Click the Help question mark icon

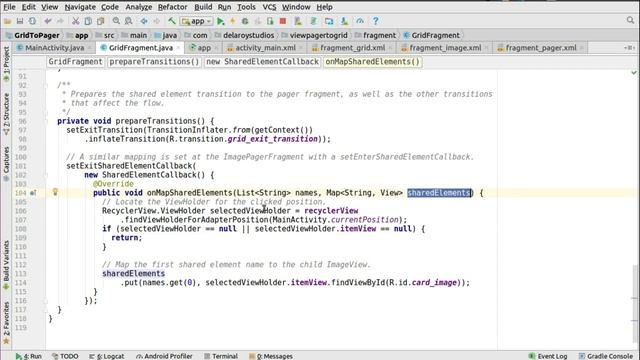point(376,21)
